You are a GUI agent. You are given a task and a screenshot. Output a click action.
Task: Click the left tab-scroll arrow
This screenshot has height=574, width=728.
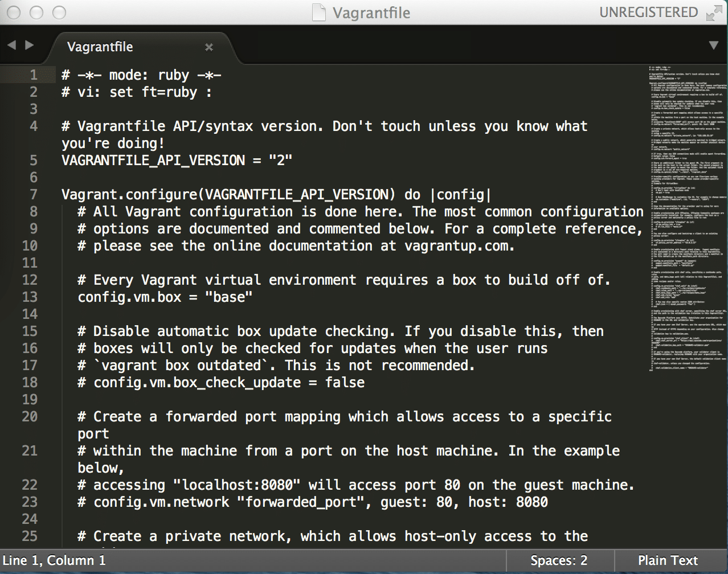(12, 46)
